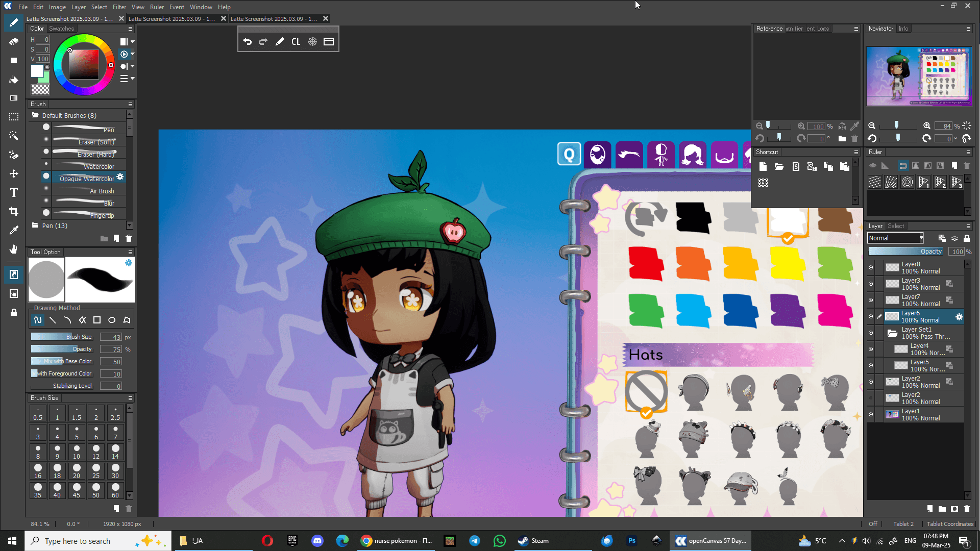Screen dimensions: 980x551
Task: Switch to the Swatches tab
Action: point(62,29)
